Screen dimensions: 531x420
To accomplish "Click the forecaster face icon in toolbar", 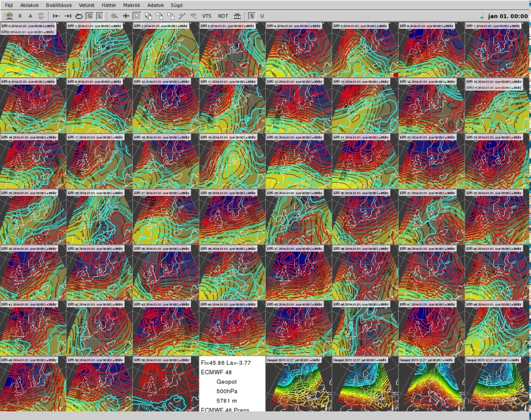I will pos(9,16).
